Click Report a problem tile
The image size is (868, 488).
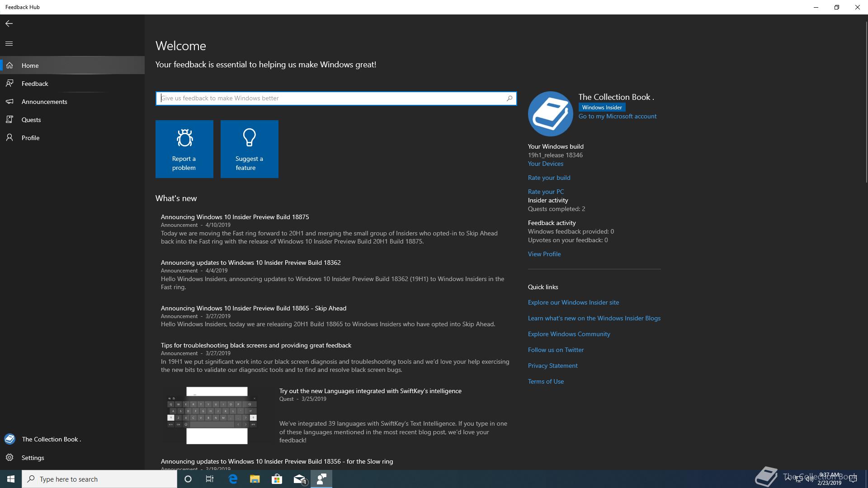coord(184,149)
